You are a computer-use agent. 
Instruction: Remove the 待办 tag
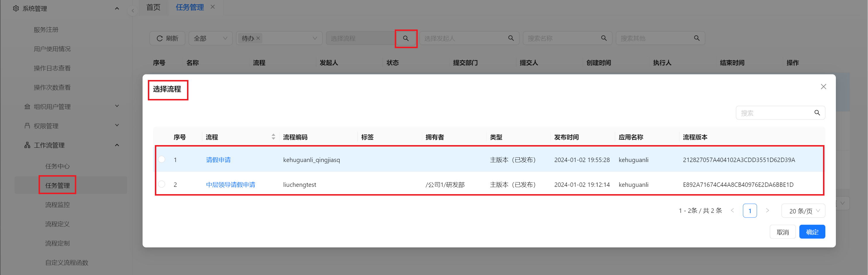click(258, 38)
